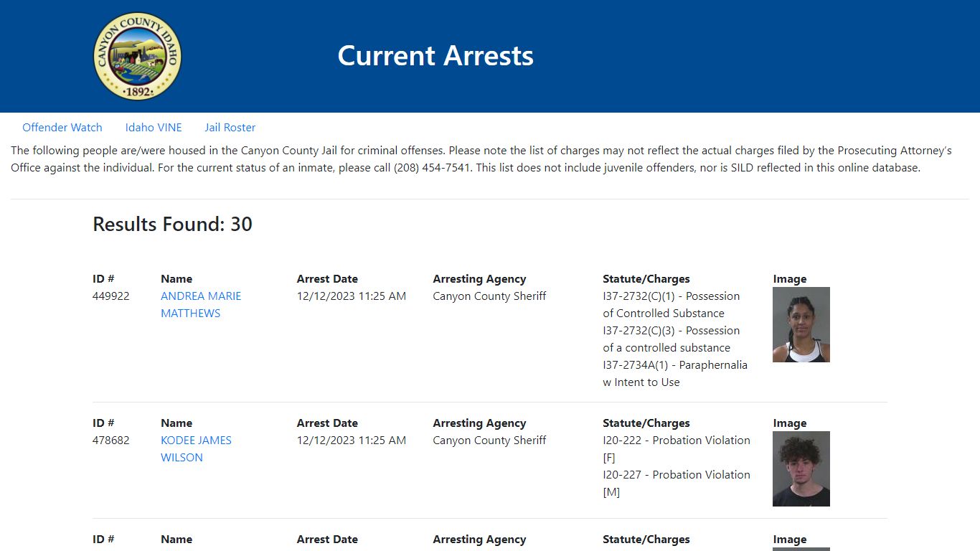Click Canyon County Sheriff in Wilson row

489,441
